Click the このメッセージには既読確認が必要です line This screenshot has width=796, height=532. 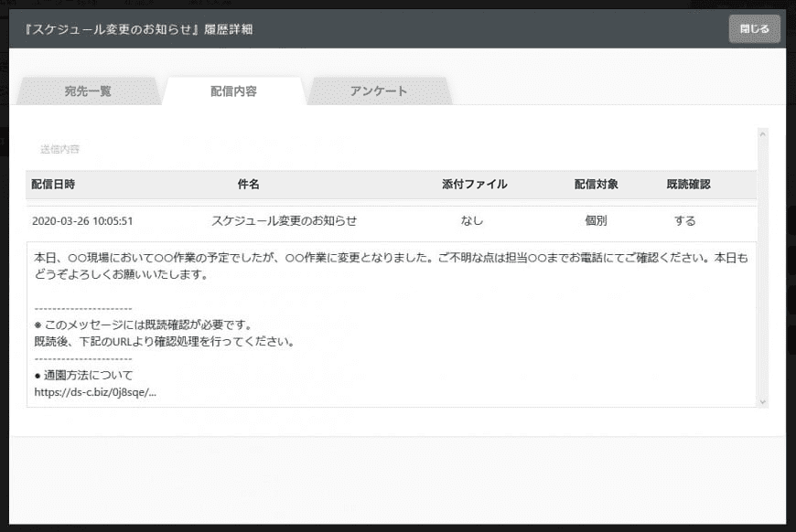pos(143,325)
